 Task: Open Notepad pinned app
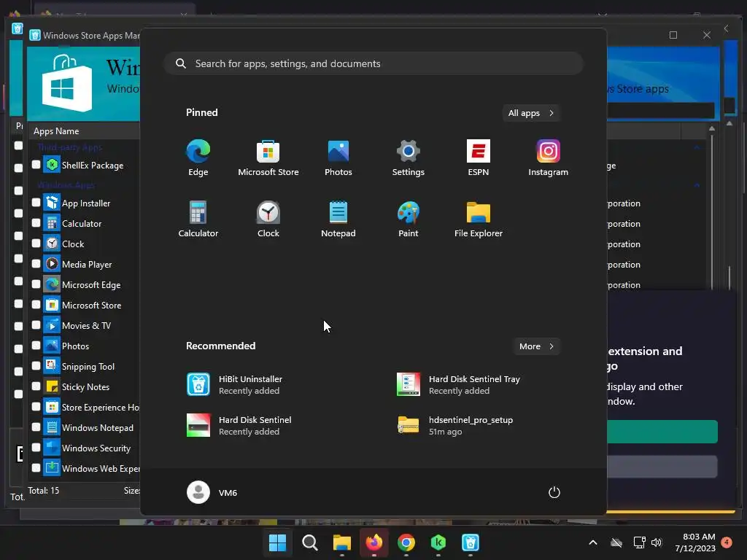pos(338,219)
